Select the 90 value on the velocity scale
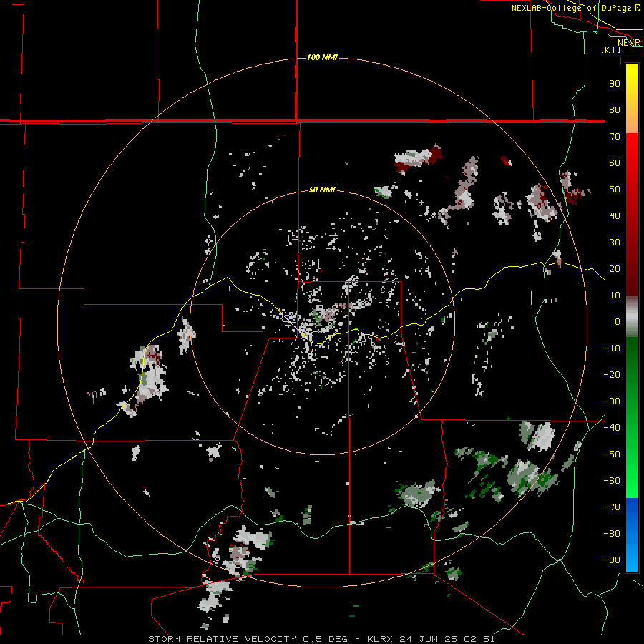Screen dimensions: 644x644 615,84
